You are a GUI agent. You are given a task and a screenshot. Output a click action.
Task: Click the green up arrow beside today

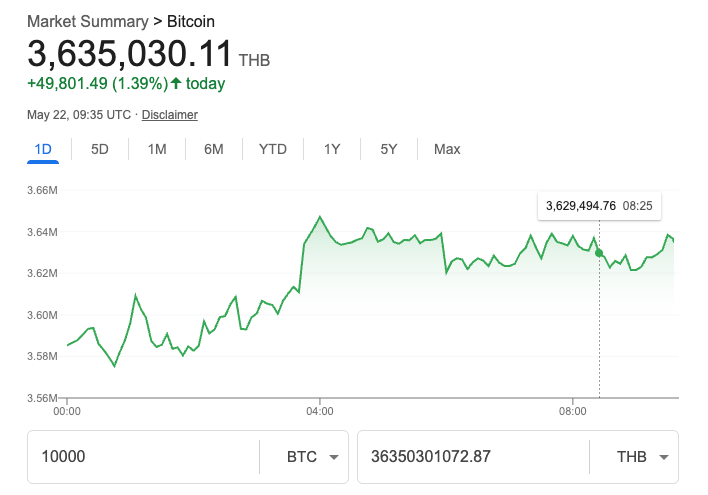coord(176,83)
